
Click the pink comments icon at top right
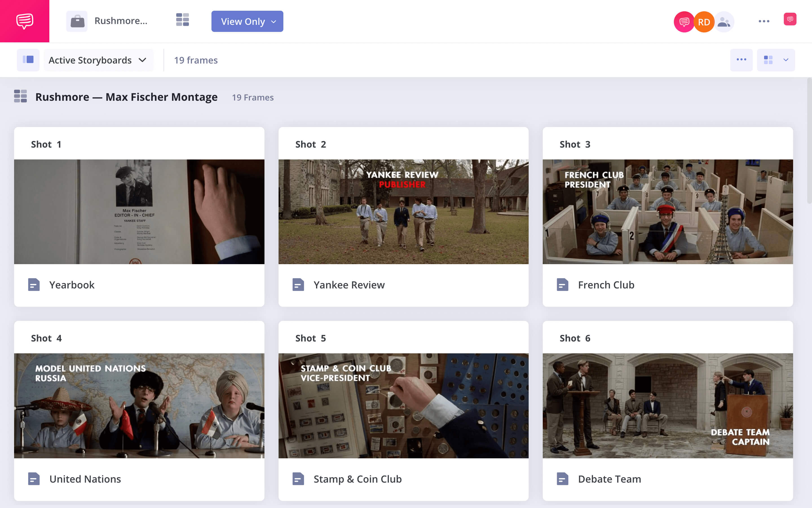(790, 19)
